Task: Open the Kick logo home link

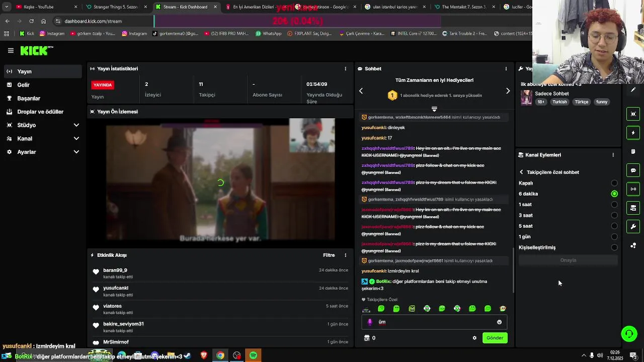Action: point(37,50)
